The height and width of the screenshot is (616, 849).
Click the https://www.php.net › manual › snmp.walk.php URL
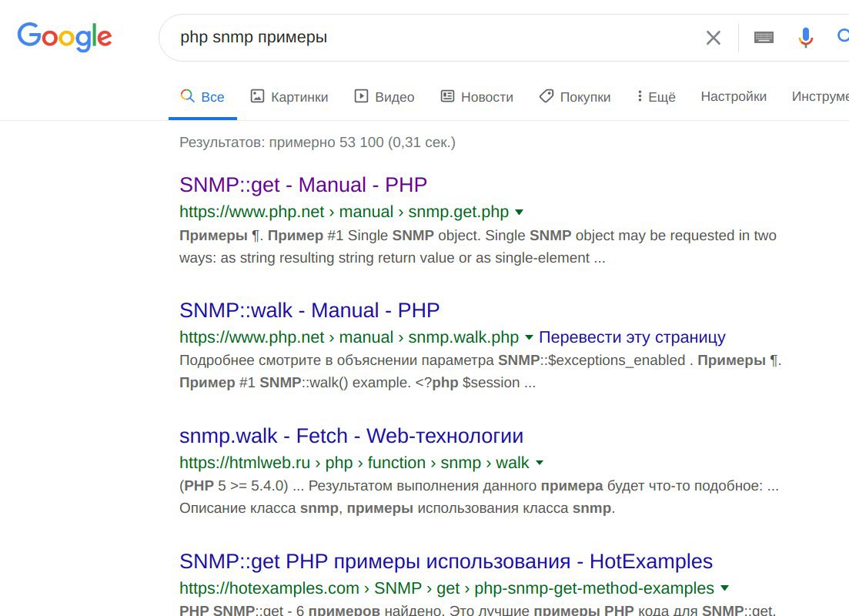349,337
